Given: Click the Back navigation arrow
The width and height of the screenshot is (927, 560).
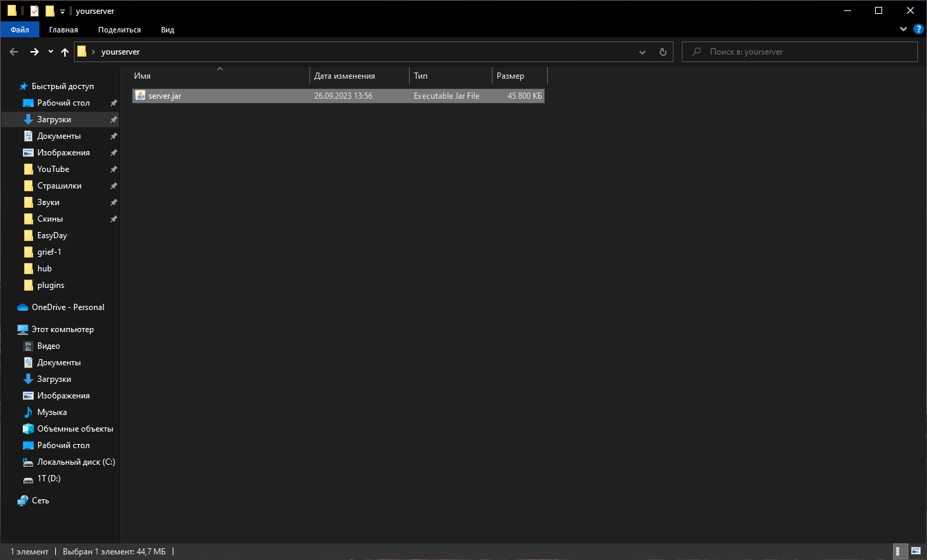Looking at the screenshot, I should 14,52.
